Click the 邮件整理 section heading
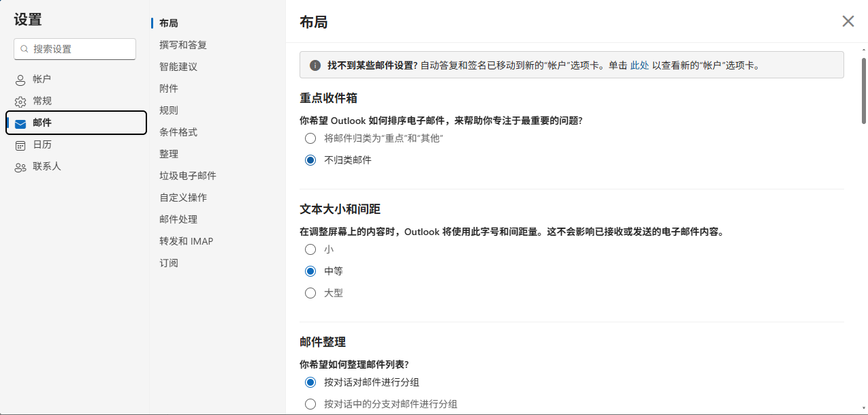This screenshot has width=868, height=415. 323,342
